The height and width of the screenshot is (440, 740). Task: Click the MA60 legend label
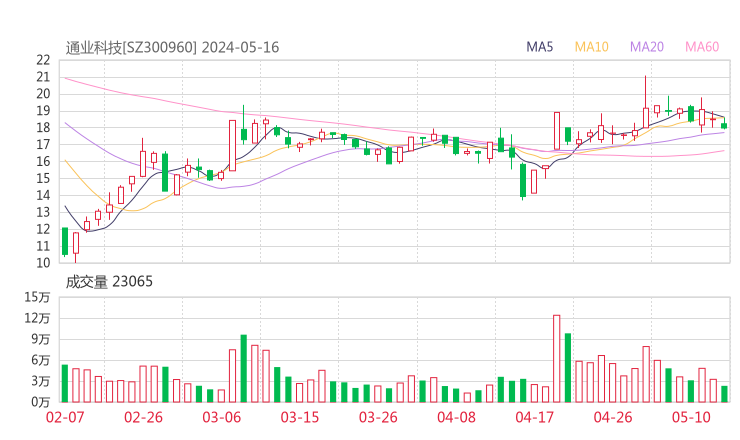click(702, 47)
